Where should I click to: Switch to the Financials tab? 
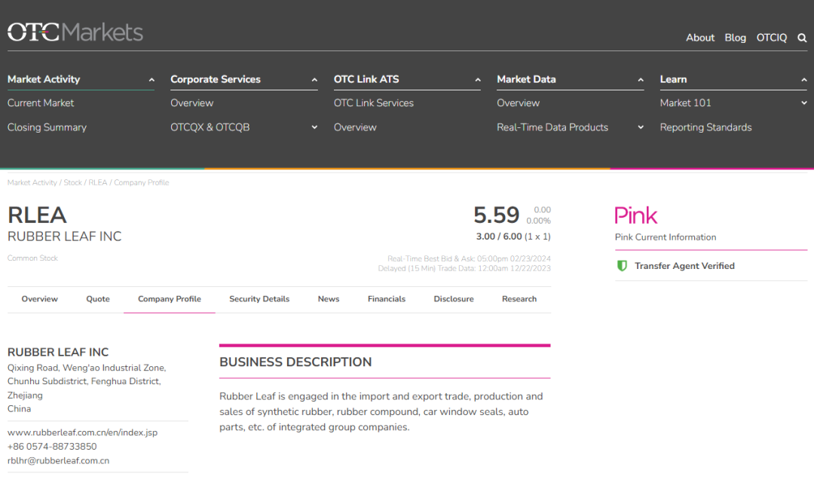(386, 299)
